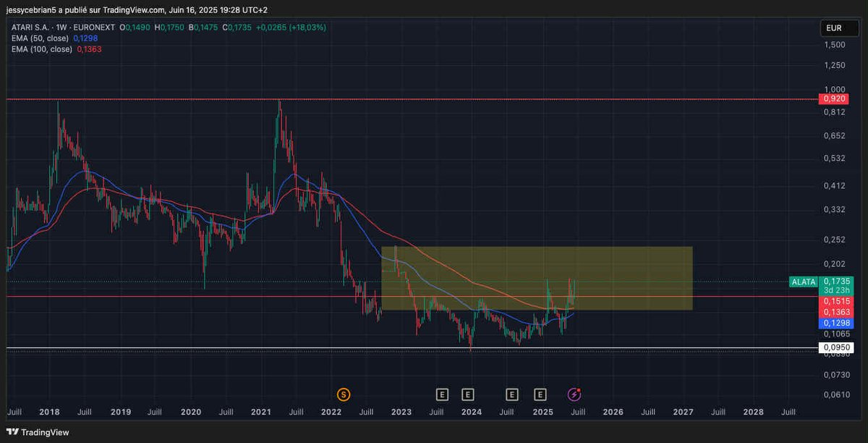Click the green 0,1735 last price label
This screenshot has width=868, height=443.
pos(837,281)
